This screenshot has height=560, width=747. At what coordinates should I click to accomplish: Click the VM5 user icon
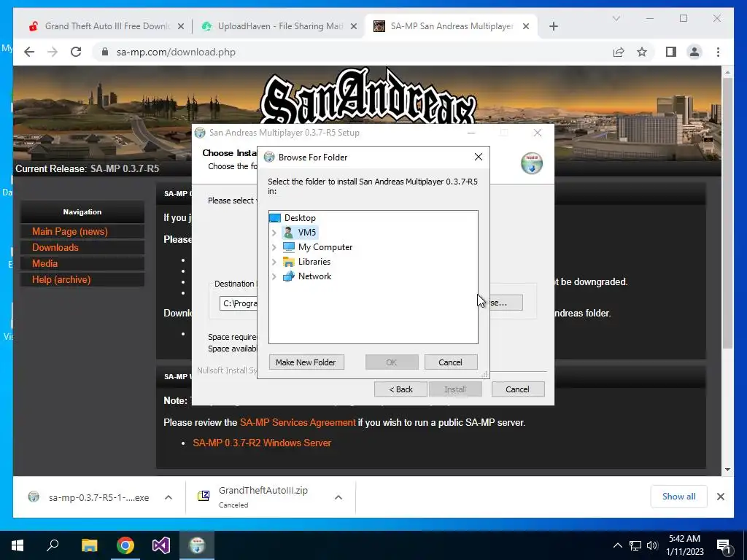click(288, 233)
